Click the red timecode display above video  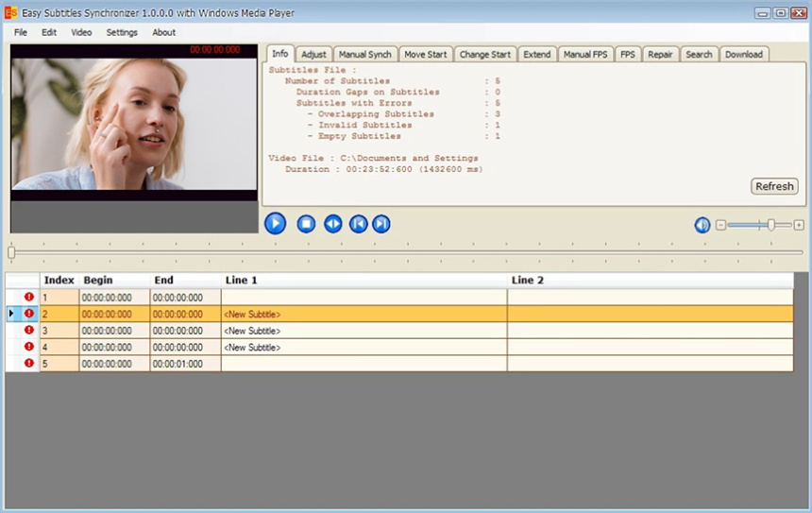click(x=215, y=50)
